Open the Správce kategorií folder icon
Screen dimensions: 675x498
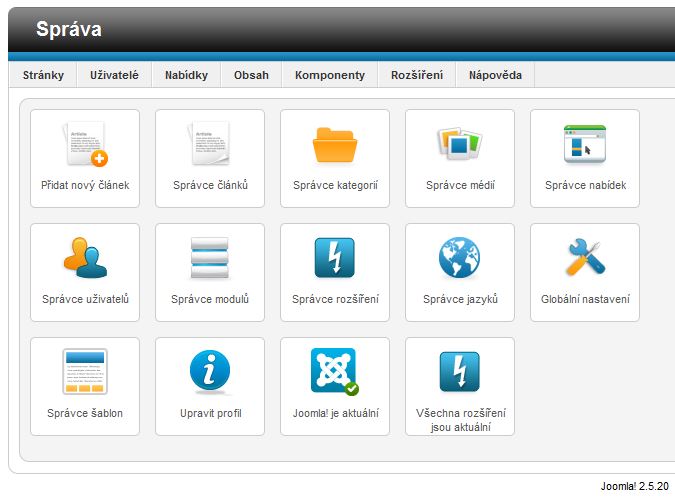point(335,146)
